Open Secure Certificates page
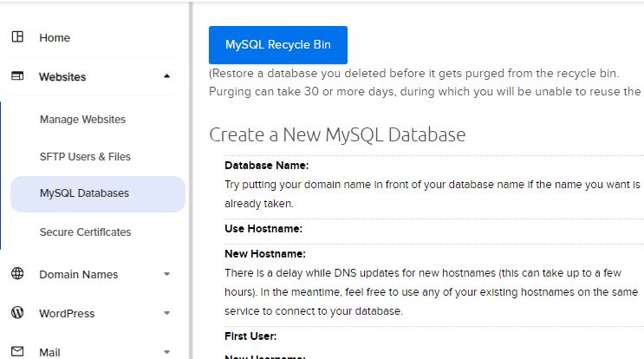Viewport: 644px width, 359px height. coord(86,232)
